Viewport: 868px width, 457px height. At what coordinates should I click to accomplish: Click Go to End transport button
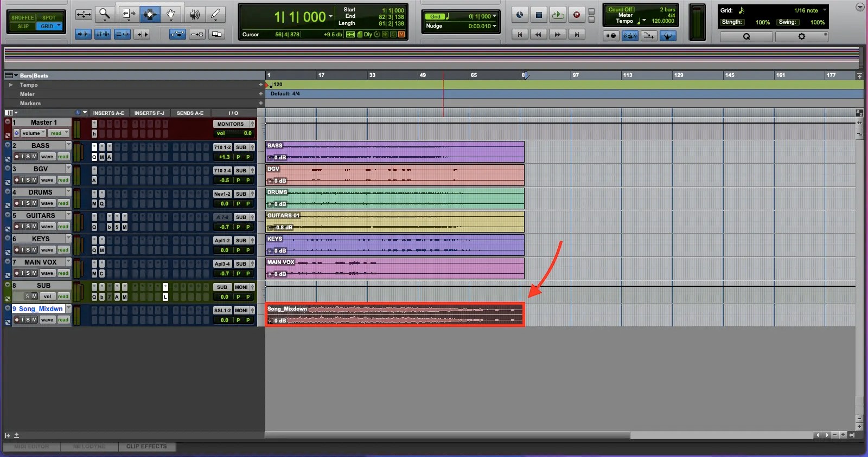pyautogui.click(x=577, y=34)
